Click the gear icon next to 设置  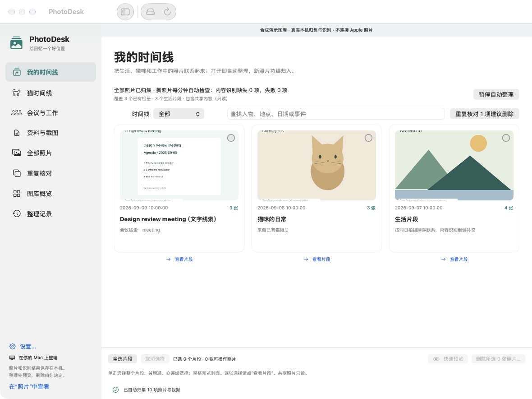coord(13,346)
